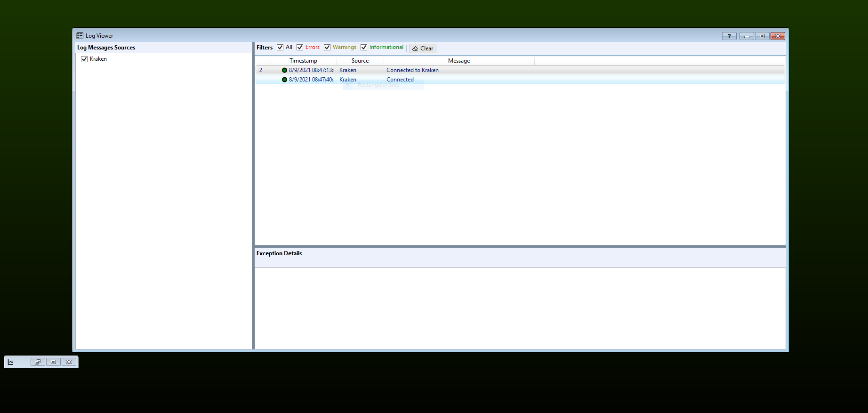Close the minimized chart window
Screen dimensions: 868x413
tap(69, 362)
